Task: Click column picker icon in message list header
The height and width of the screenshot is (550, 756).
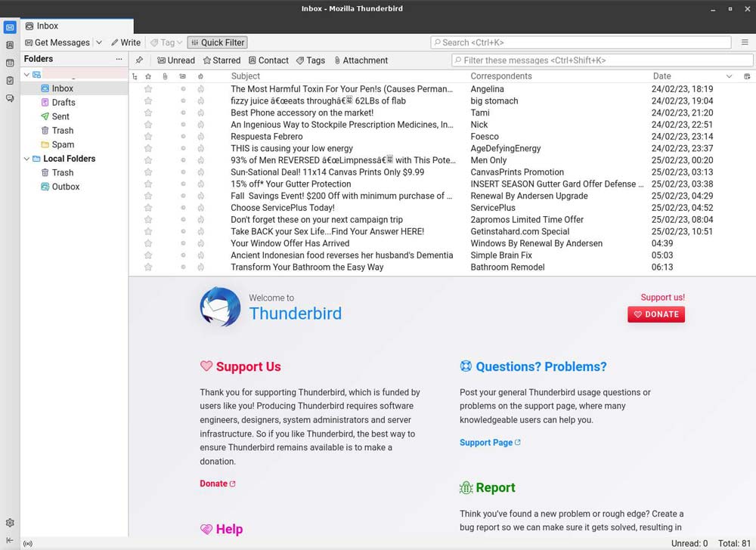Action: pos(747,76)
